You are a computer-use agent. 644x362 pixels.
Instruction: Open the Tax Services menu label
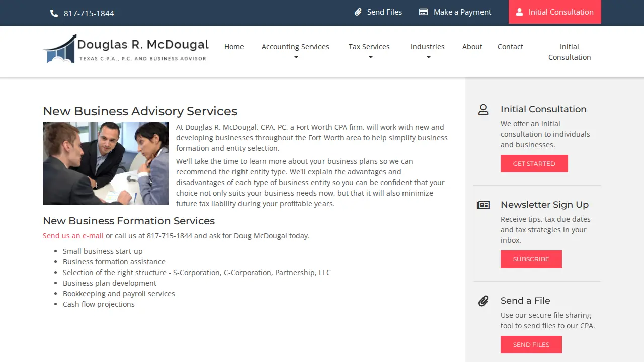coord(369,47)
